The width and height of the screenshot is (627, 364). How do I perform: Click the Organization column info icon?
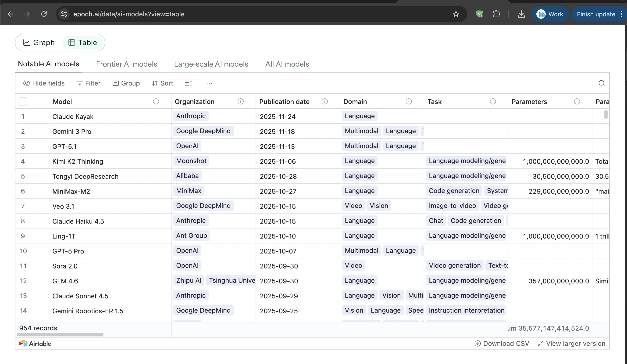[240, 101]
